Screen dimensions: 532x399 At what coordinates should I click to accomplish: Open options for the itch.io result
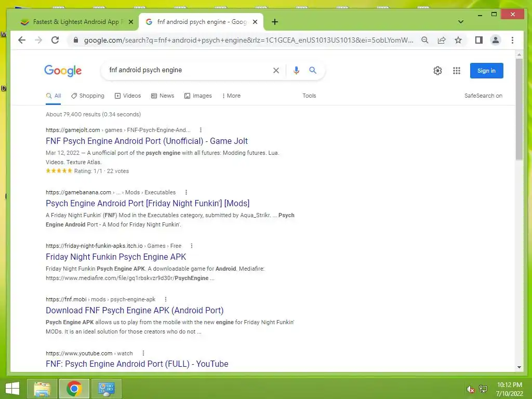(191, 246)
